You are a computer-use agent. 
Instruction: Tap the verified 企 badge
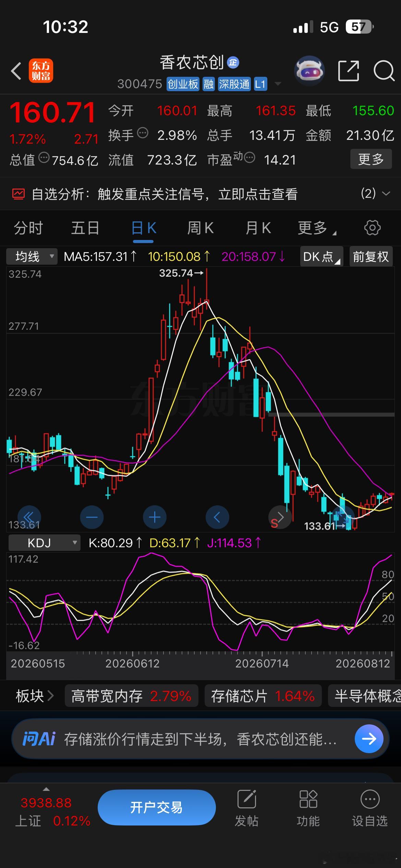pos(233,62)
